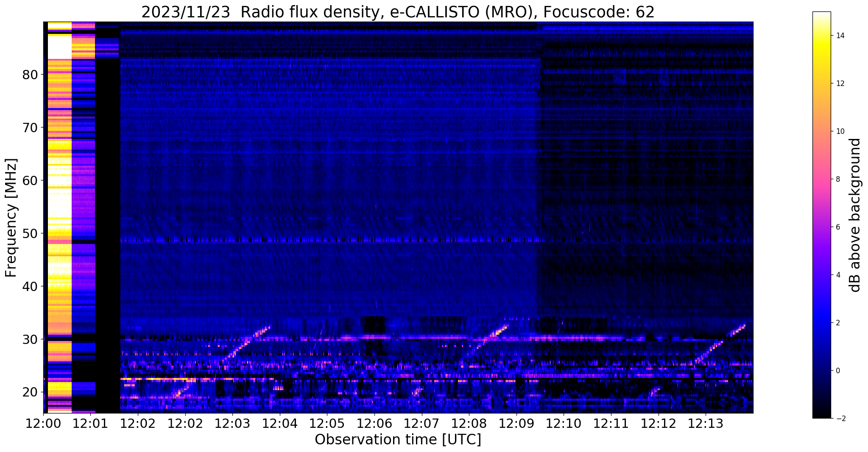Click the x-axis tick label 12:05

(x=327, y=423)
